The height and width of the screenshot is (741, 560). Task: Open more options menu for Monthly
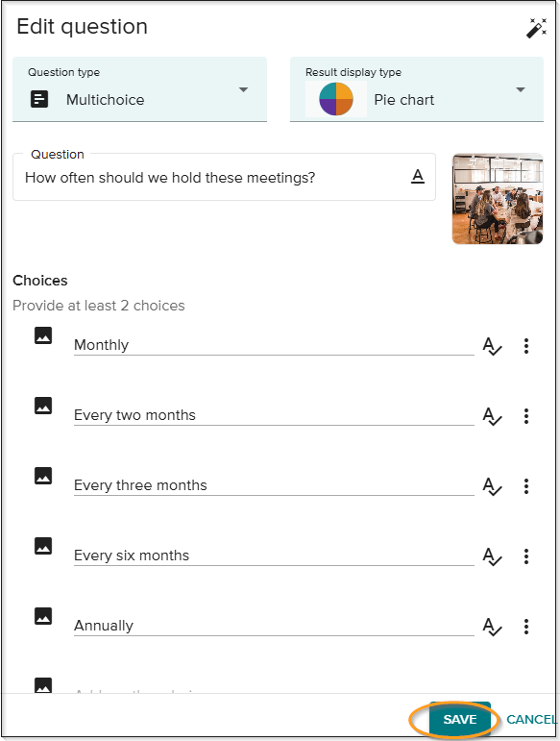[x=526, y=346]
